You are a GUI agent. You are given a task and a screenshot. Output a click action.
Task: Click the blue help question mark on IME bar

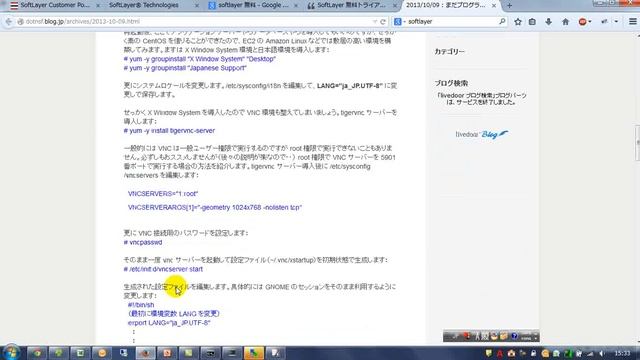tap(514, 336)
